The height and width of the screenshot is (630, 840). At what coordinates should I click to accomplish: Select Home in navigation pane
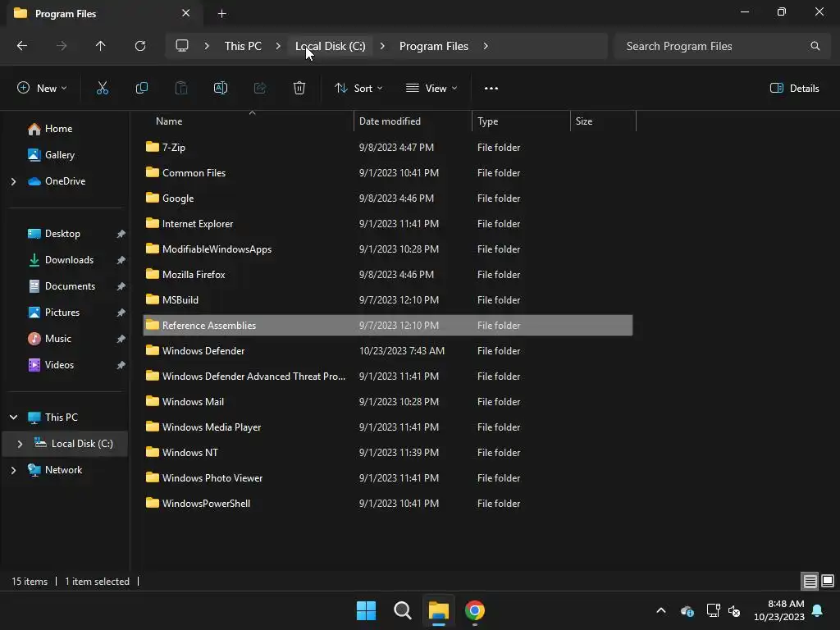click(x=58, y=129)
